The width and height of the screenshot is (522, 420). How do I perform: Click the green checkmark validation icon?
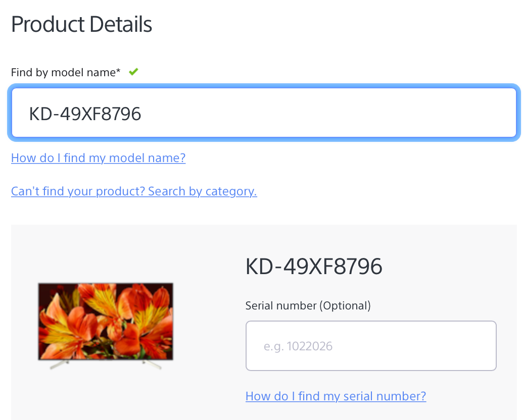pos(133,72)
